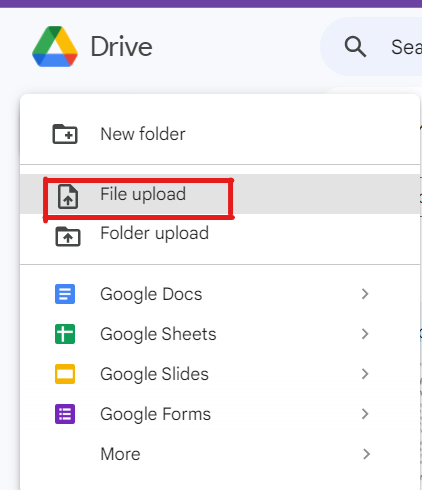This screenshot has height=490, width=422.
Task: Open the More menu item
Action: pyautogui.click(x=220, y=454)
